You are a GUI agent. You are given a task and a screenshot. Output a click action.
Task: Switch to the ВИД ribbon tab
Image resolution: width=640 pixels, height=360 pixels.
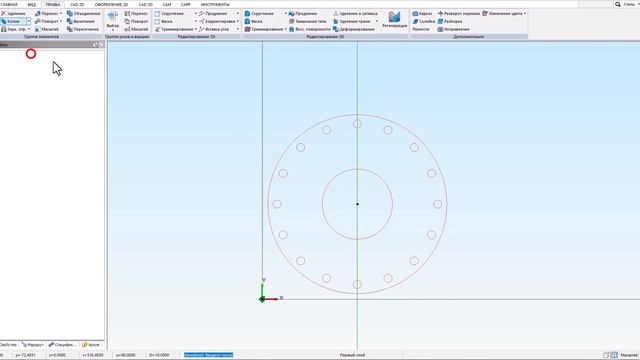tap(31, 4)
